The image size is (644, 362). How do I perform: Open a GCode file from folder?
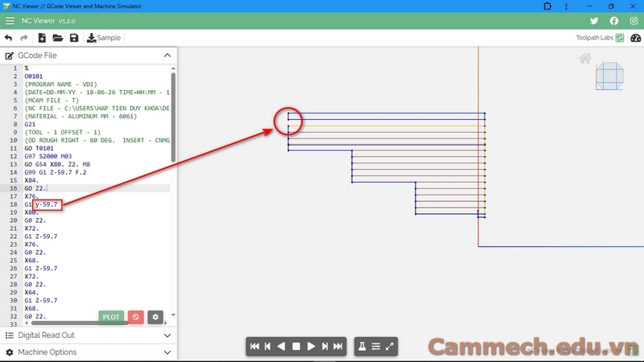(x=57, y=38)
